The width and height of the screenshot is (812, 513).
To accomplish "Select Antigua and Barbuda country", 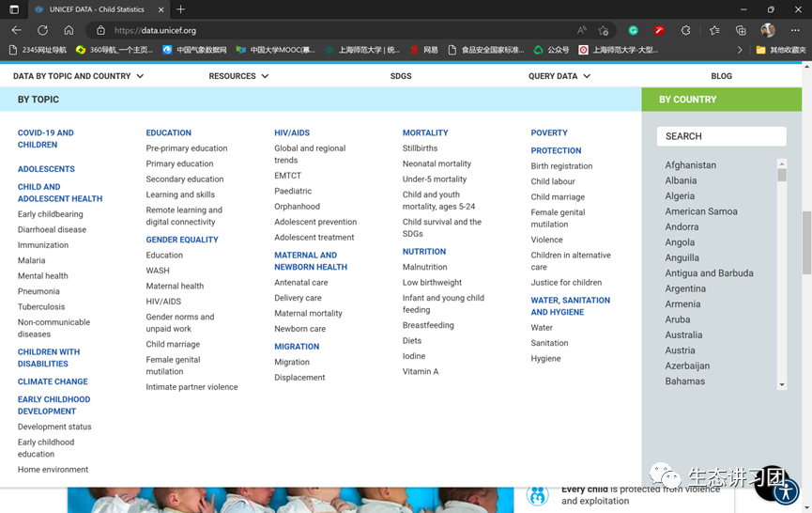I will (709, 273).
